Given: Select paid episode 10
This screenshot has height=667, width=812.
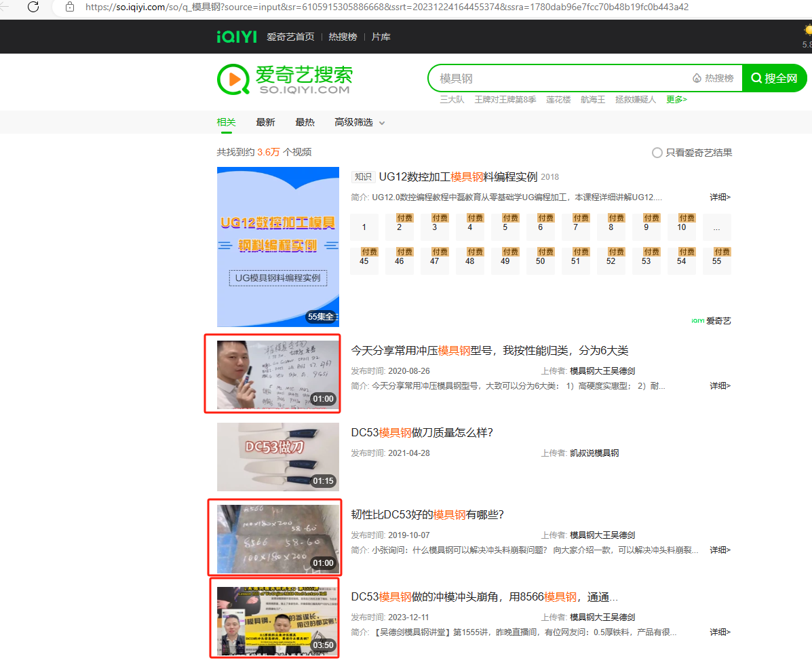Looking at the screenshot, I should click(x=682, y=227).
